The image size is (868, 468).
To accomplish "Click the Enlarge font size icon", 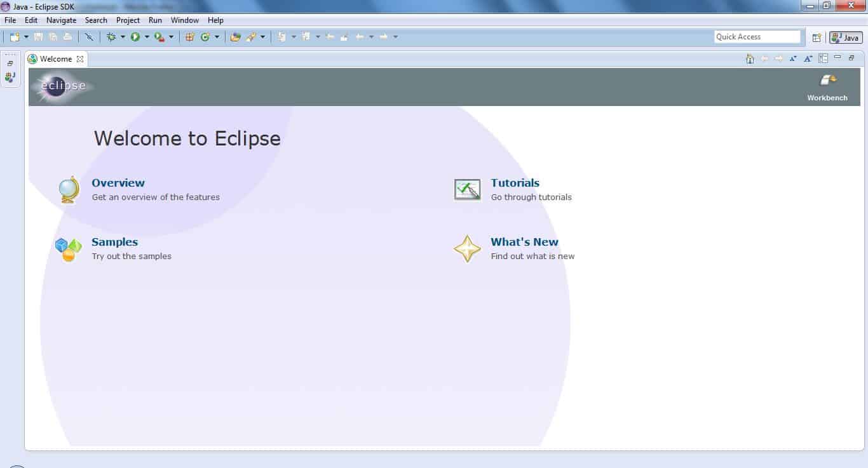I will coord(808,58).
